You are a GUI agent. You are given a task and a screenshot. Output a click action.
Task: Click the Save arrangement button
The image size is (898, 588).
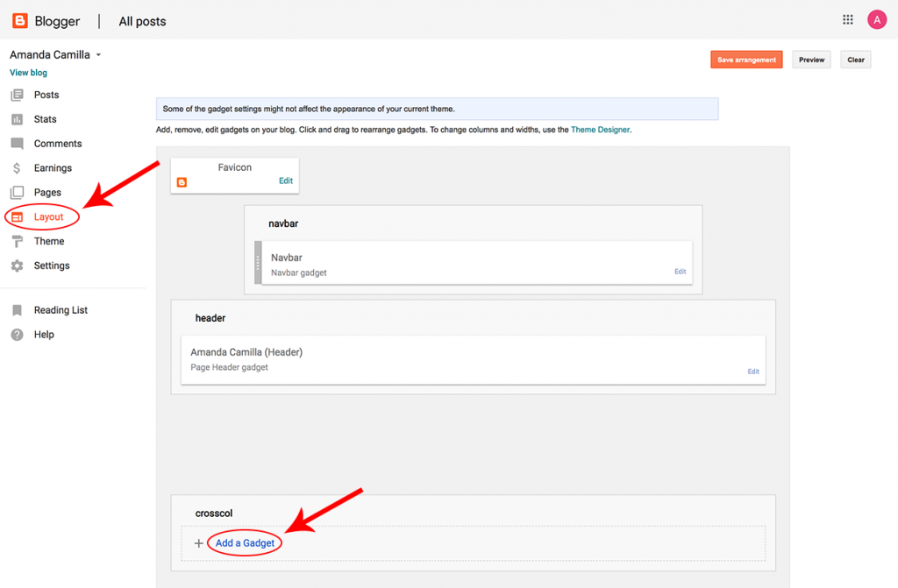click(x=746, y=59)
